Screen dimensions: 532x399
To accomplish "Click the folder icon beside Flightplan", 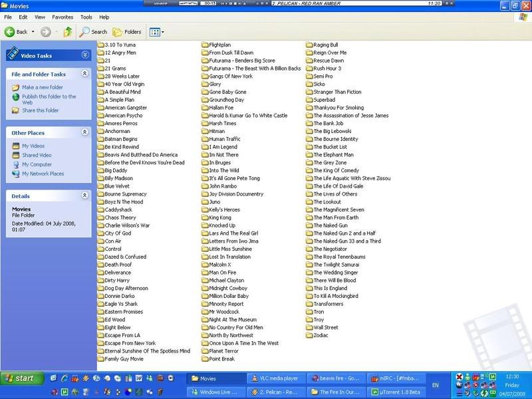I will click(x=205, y=45).
